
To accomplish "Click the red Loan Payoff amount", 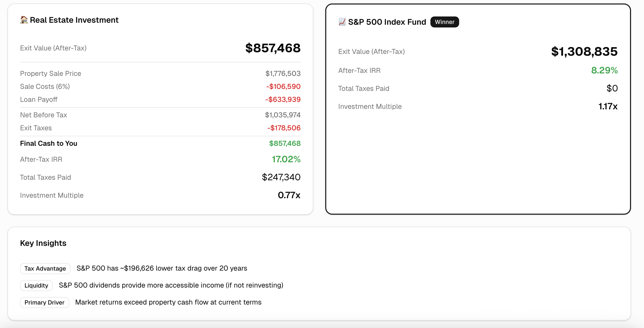I will 283,99.
